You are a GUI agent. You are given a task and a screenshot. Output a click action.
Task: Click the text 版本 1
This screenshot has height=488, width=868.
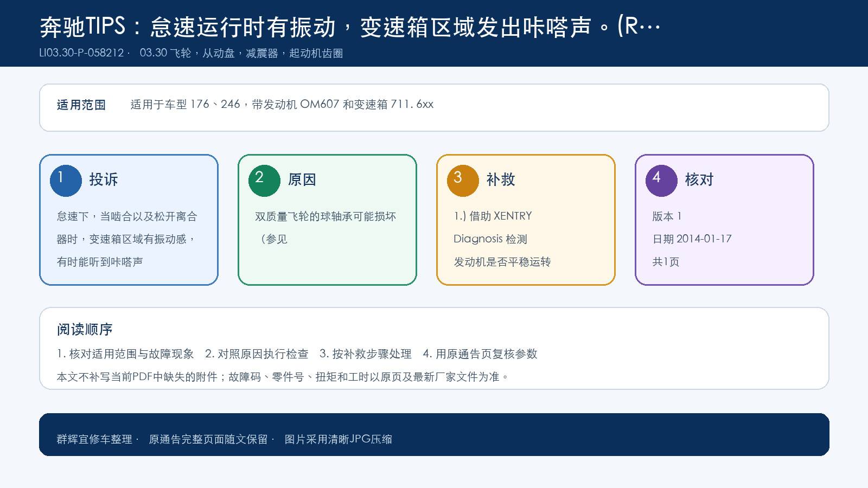click(x=667, y=216)
